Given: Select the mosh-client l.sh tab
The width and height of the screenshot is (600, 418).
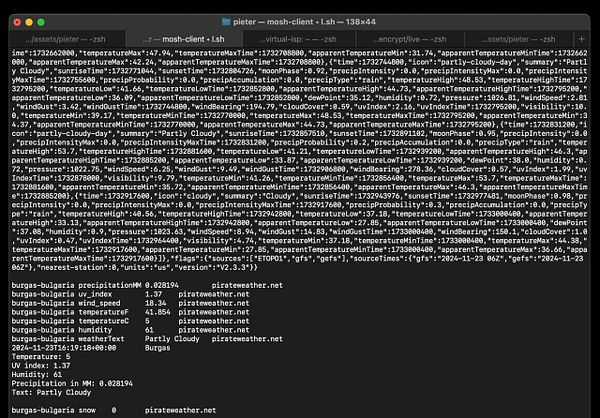Looking at the screenshot, I should pos(184,39).
